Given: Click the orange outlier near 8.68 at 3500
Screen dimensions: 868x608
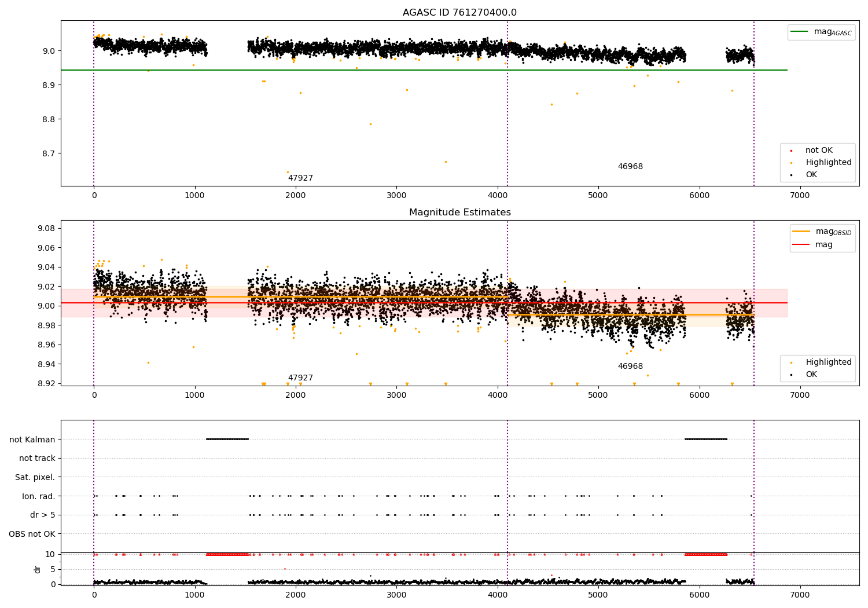Looking at the screenshot, I should [446, 162].
